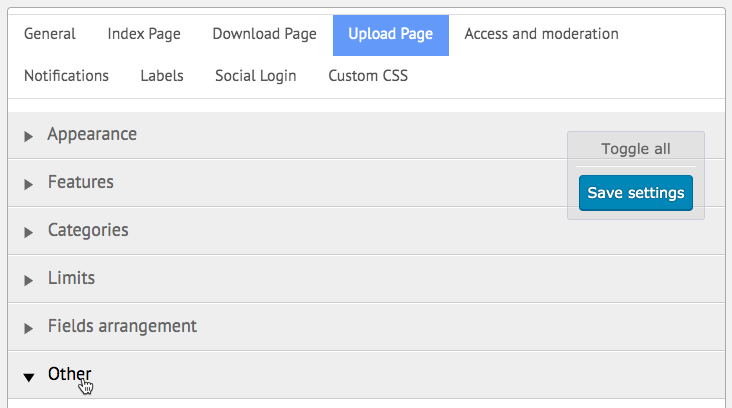Image resolution: width=732 pixels, height=408 pixels.
Task: Click the Limits section title
Action: [71, 278]
